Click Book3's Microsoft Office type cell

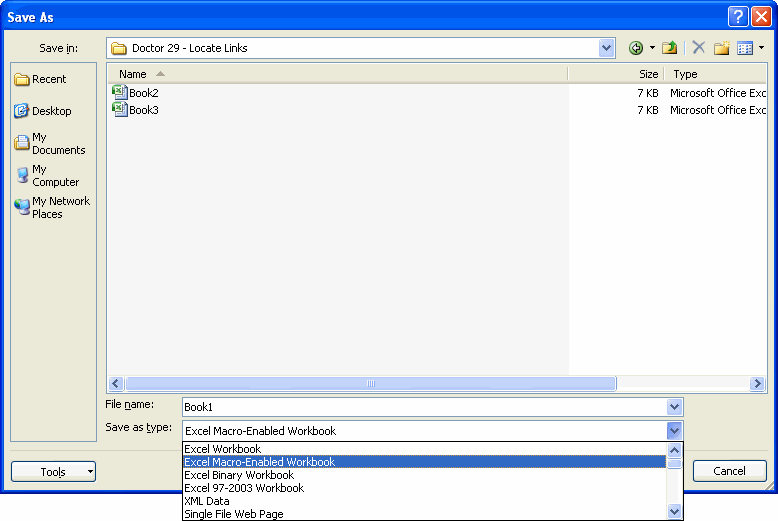coord(717,110)
